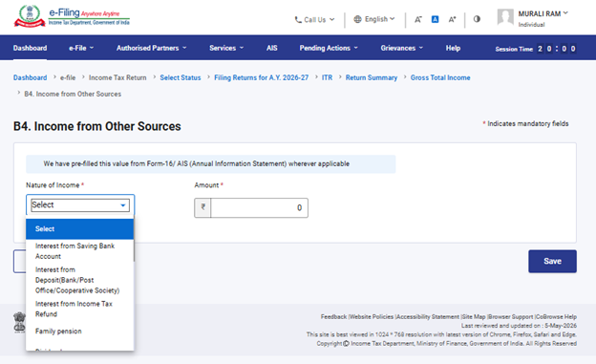This screenshot has width=596, height=364.
Task: Click the Dashboard breadcrumb link
Action: pyautogui.click(x=30, y=77)
